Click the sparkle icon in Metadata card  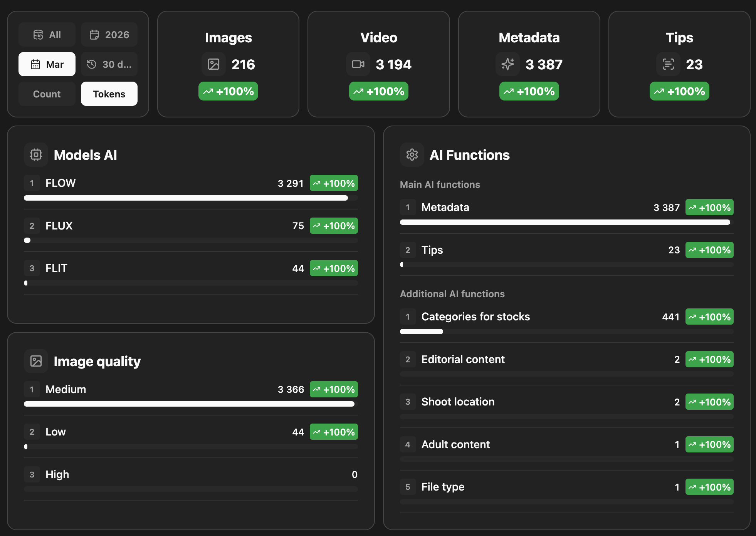pyautogui.click(x=507, y=64)
